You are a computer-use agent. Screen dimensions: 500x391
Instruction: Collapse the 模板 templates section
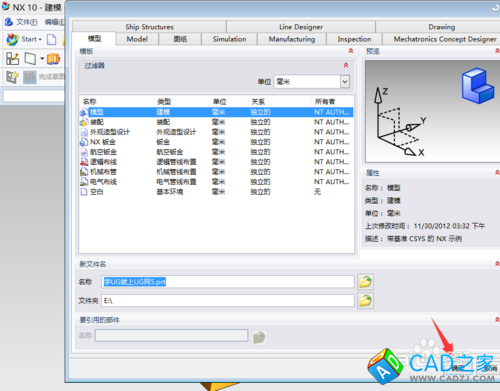(351, 51)
